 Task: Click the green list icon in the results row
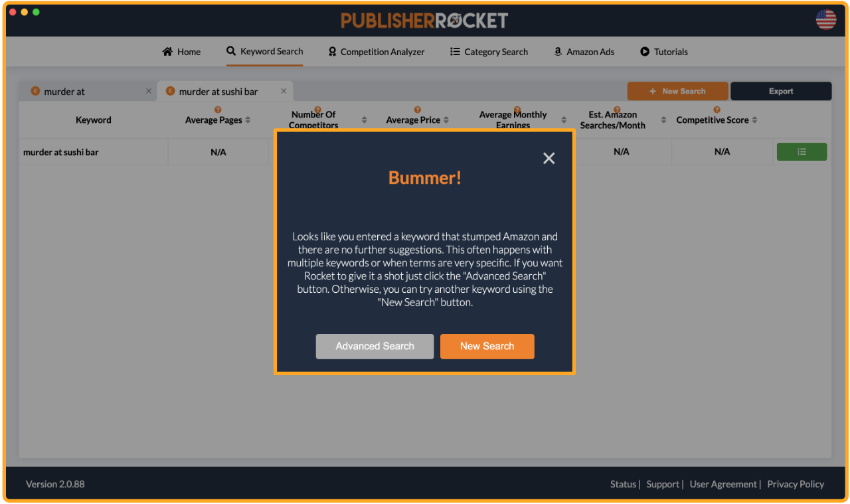(802, 152)
